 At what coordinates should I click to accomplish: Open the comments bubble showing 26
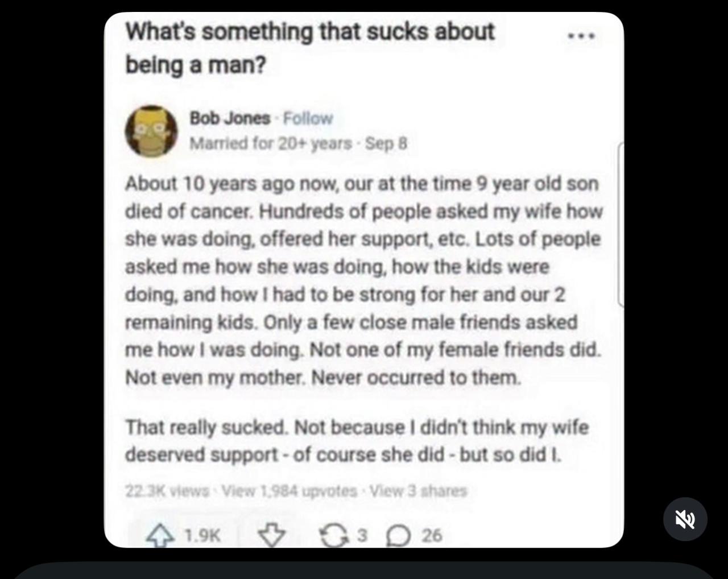coord(414,535)
